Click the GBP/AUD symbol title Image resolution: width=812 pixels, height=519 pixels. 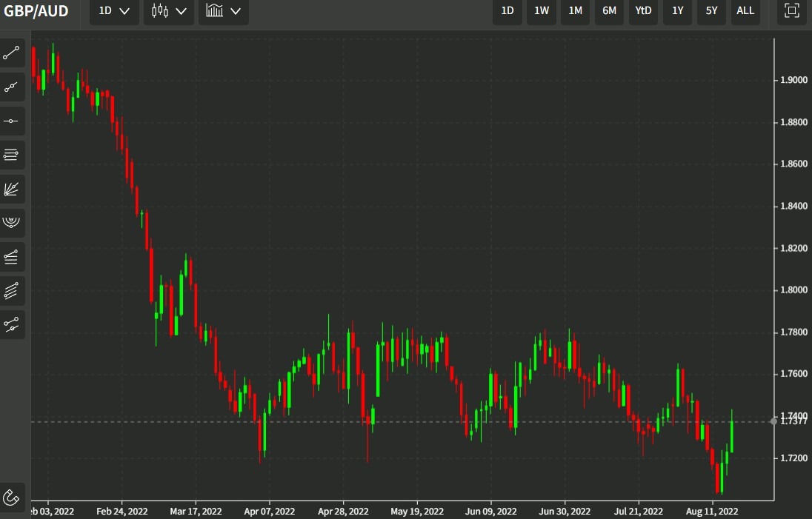[36, 11]
